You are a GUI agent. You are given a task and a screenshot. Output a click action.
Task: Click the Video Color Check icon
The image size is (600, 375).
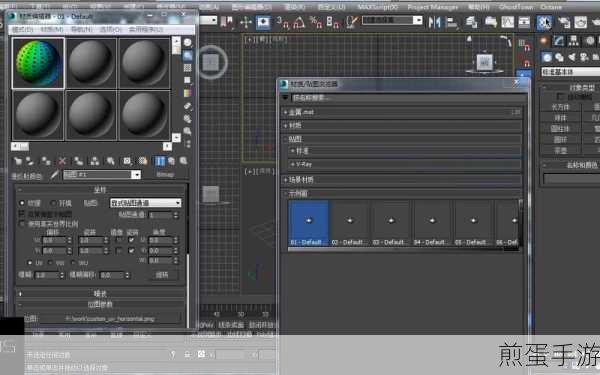click(188, 93)
